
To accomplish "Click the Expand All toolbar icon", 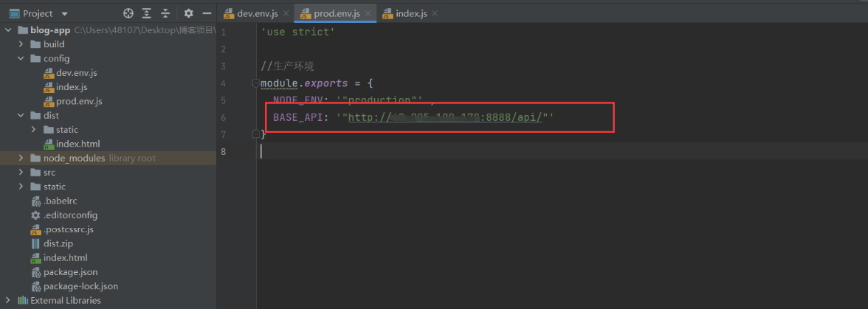I will pyautogui.click(x=147, y=13).
